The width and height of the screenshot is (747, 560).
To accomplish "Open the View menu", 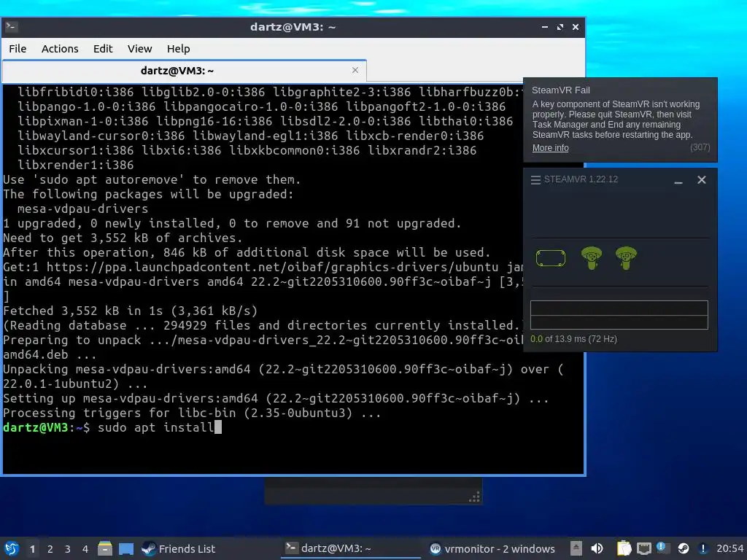I will 139,49.
